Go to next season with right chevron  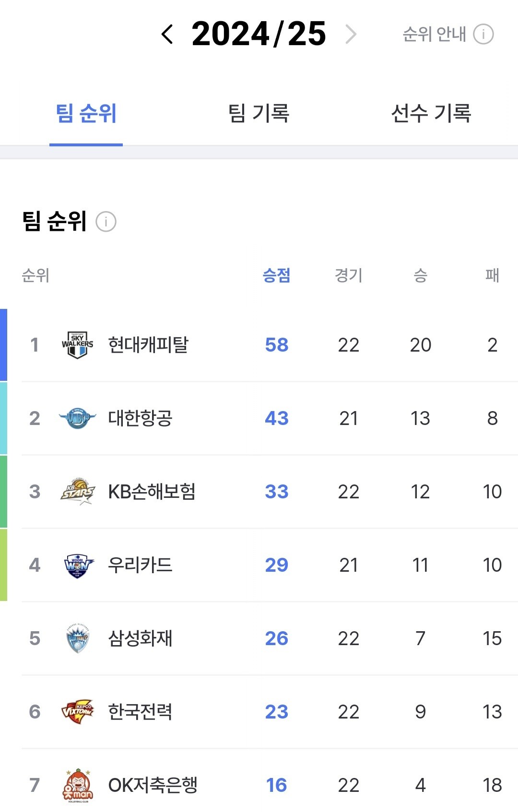click(351, 35)
